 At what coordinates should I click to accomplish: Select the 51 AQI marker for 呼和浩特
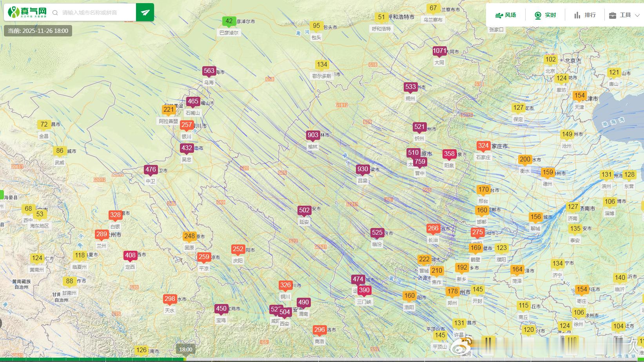[381, 18]
